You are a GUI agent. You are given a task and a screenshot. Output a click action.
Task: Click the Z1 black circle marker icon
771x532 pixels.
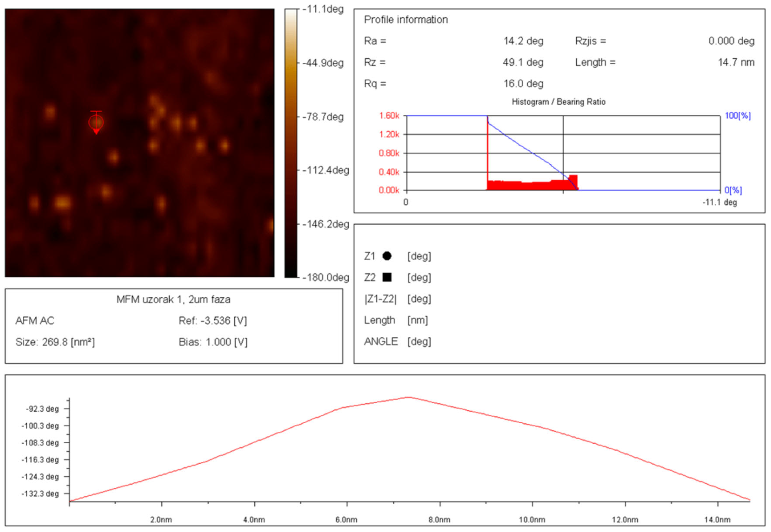tap(387, 256)
